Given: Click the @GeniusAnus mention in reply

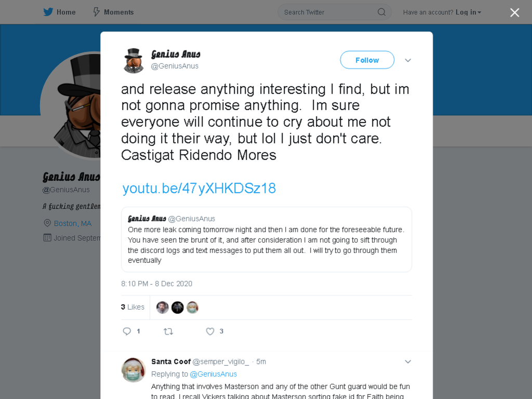Looking at the screenshot, I should (213, 374).
